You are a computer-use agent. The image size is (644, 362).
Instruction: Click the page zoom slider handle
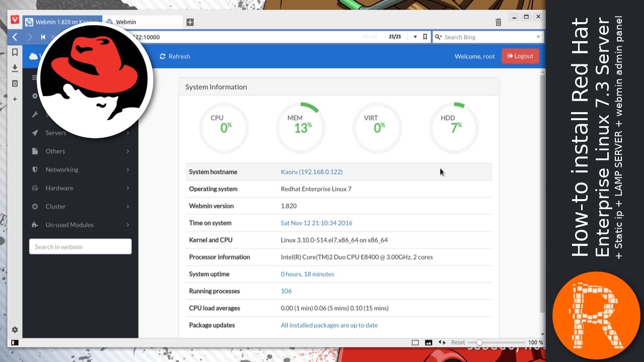click(x=479, y=342)
